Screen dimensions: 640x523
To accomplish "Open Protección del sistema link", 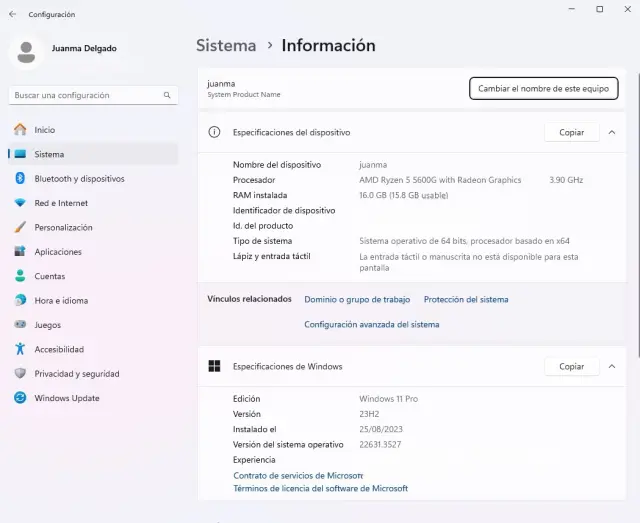I will tap(465, 299).
